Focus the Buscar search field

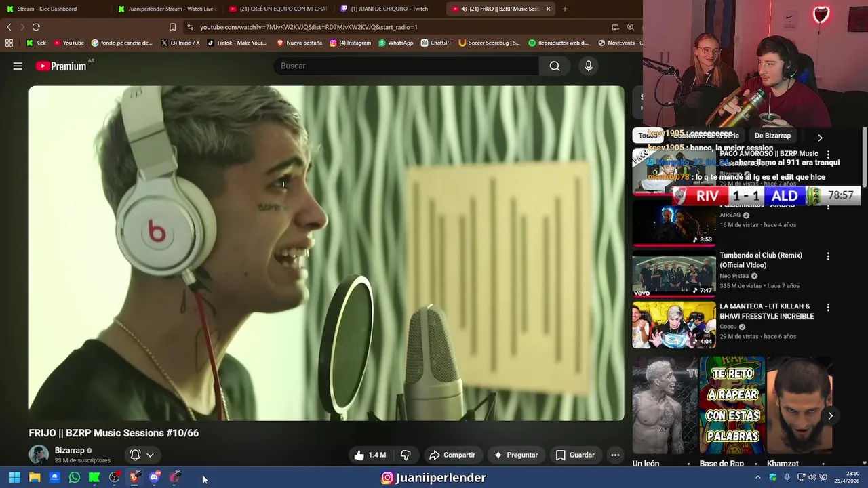(x=407, y=66)
